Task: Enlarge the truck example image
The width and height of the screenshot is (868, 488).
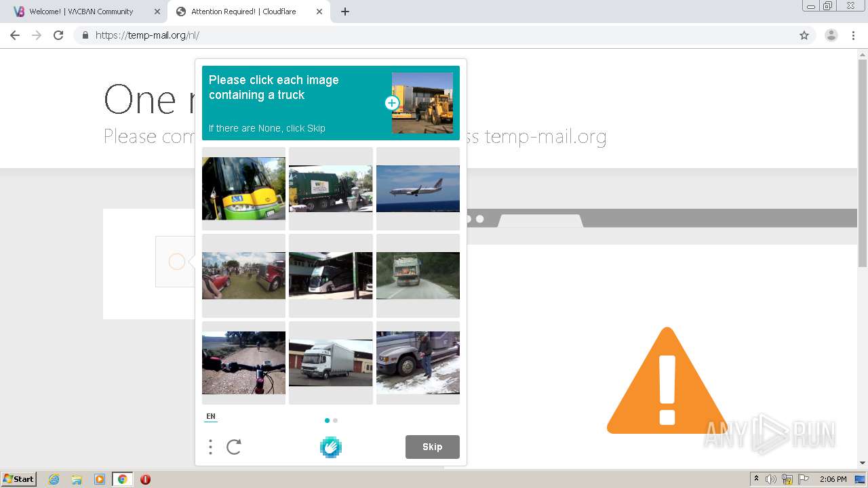Action: pyautogui.click(x=392, y=103)
